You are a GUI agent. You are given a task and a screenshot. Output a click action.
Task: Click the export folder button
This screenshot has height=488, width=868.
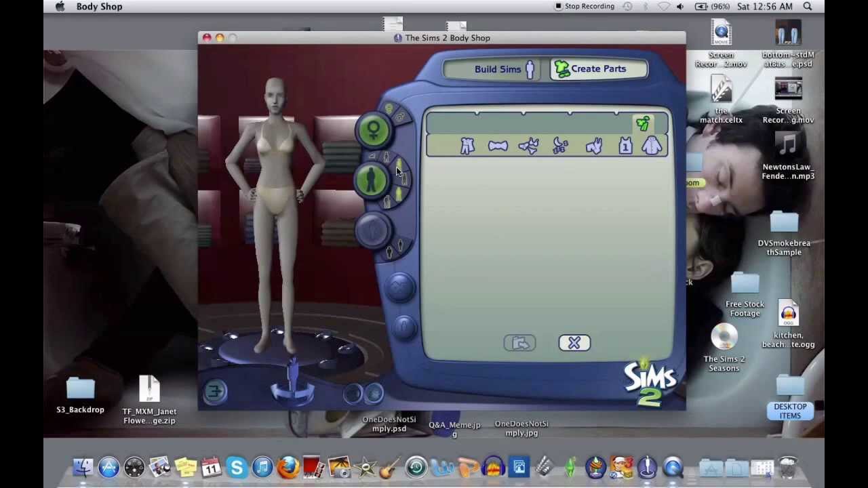519,343
